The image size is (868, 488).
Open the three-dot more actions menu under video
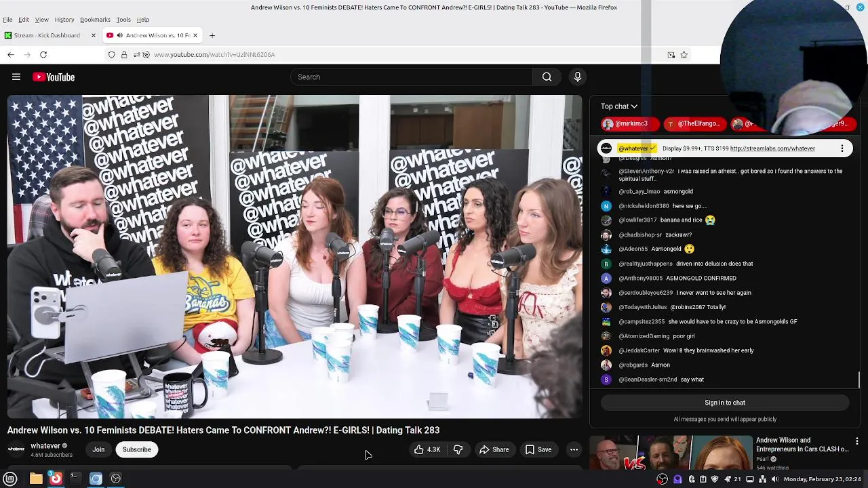click(574, 449)
